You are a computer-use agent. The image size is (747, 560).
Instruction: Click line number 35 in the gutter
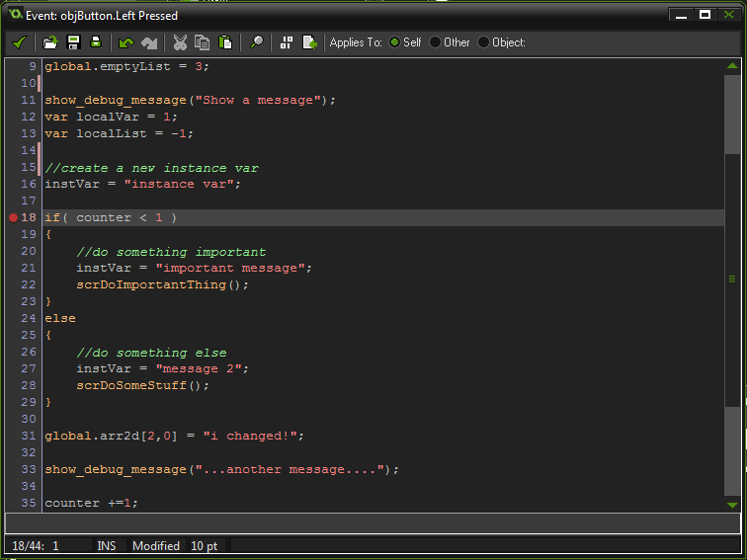pos(28,503)
